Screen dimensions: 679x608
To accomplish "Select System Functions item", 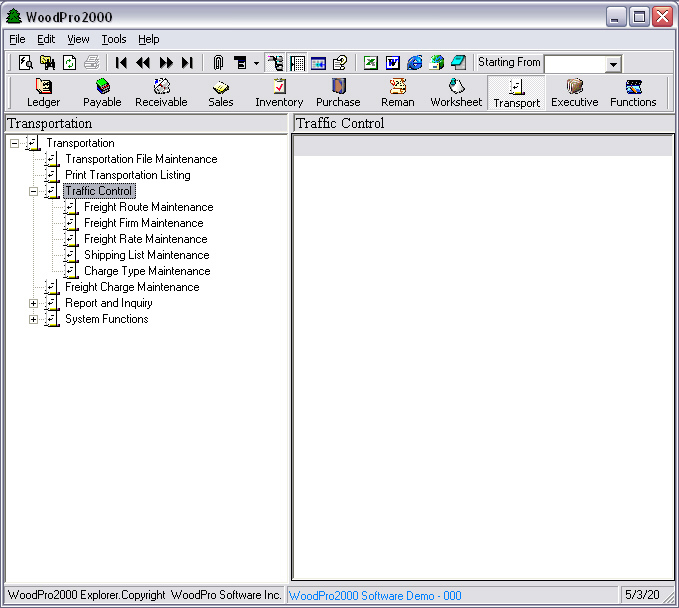I will pyautogui.click(x=107, y=319).
